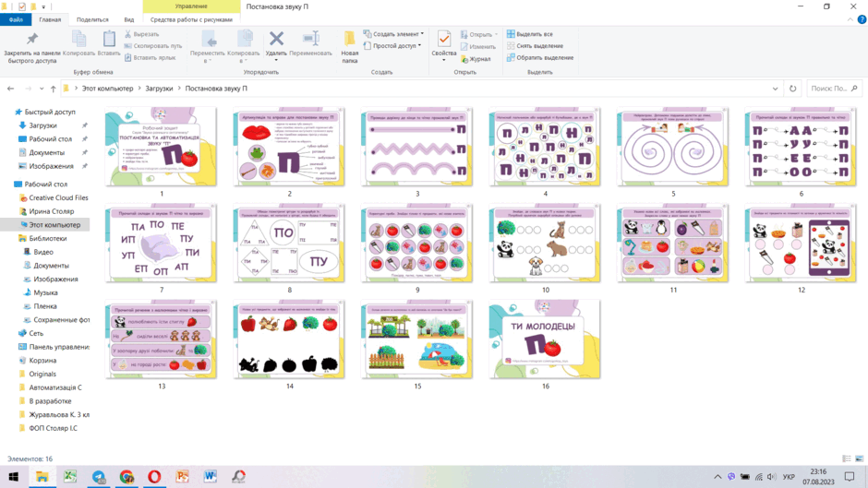
Task: Select image thumbnail 1
Action: click(161, 147)
